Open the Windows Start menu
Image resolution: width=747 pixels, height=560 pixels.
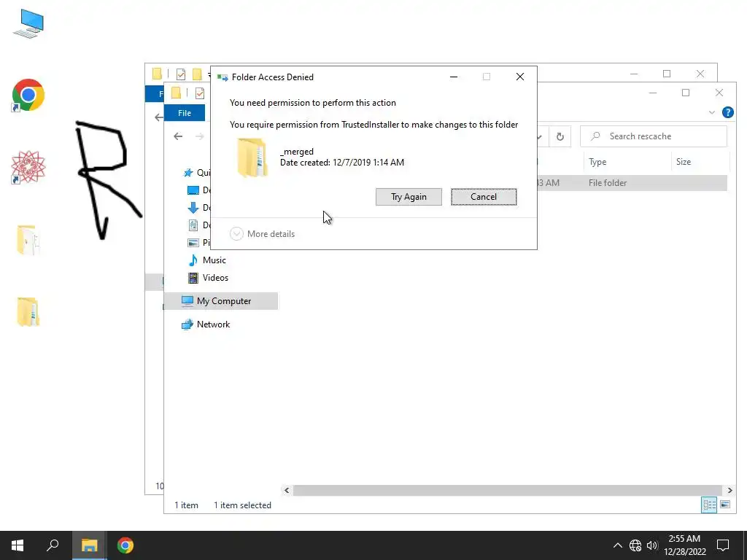pyautogui.click(x=18, y=545)
